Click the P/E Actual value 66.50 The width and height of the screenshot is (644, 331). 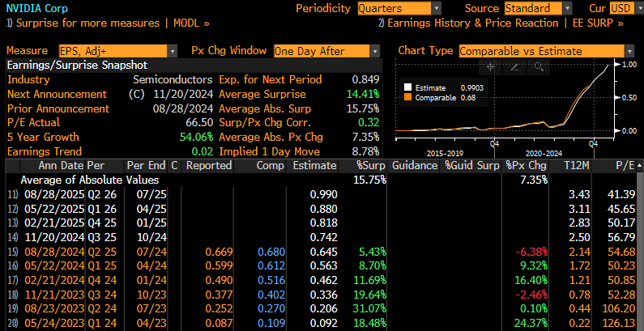(x=199, y=123)
